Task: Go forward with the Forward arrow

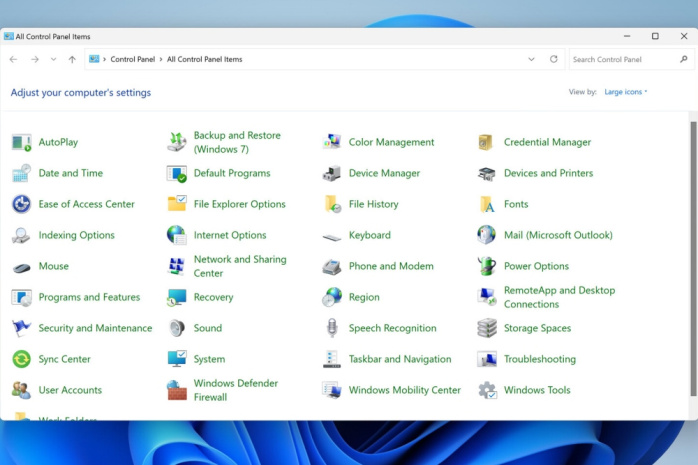Action: (x=35, y=59)
